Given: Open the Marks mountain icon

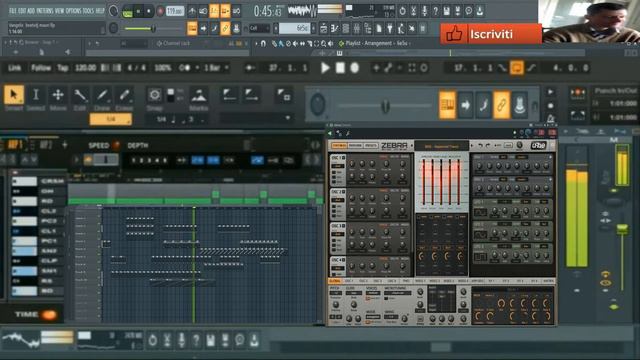Looking at the screenshot, I should [x=199, y=96].
